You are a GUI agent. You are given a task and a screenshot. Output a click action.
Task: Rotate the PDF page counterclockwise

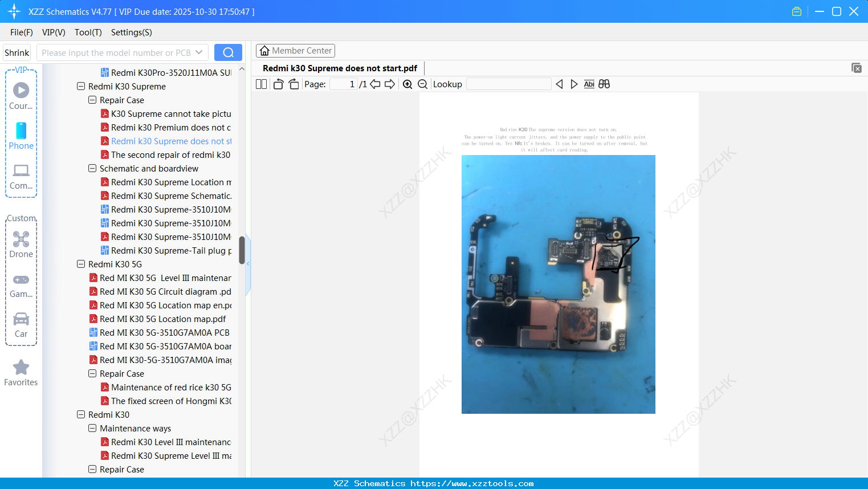[278, 84]
